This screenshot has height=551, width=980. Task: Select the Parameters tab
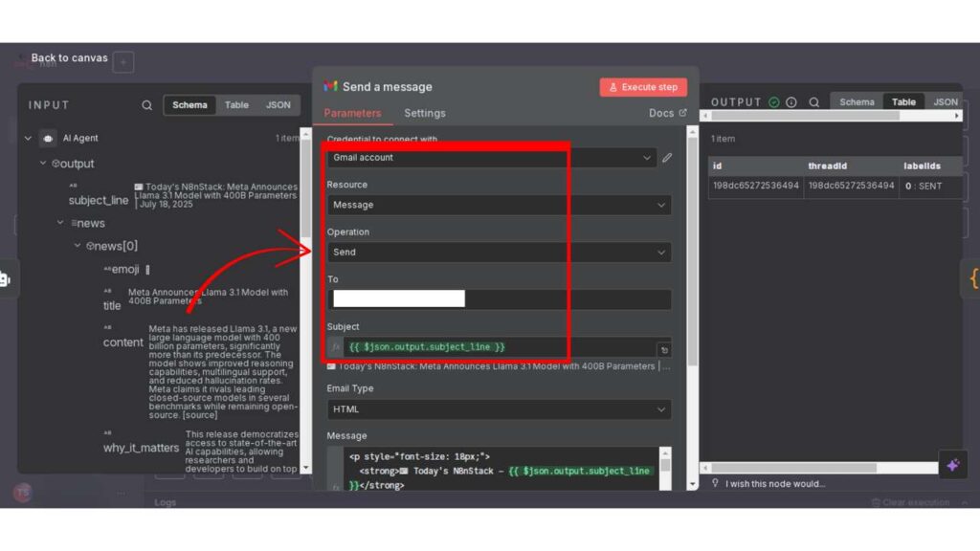[352, 113]
